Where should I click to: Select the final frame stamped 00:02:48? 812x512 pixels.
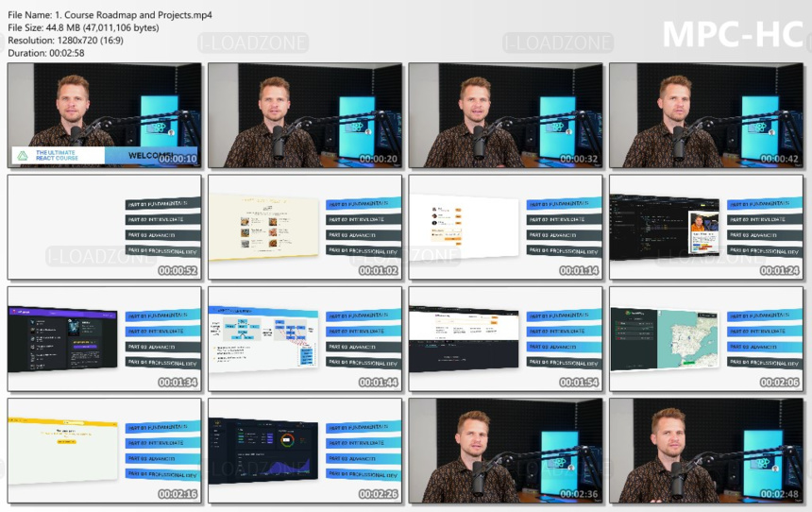(706, 451)
